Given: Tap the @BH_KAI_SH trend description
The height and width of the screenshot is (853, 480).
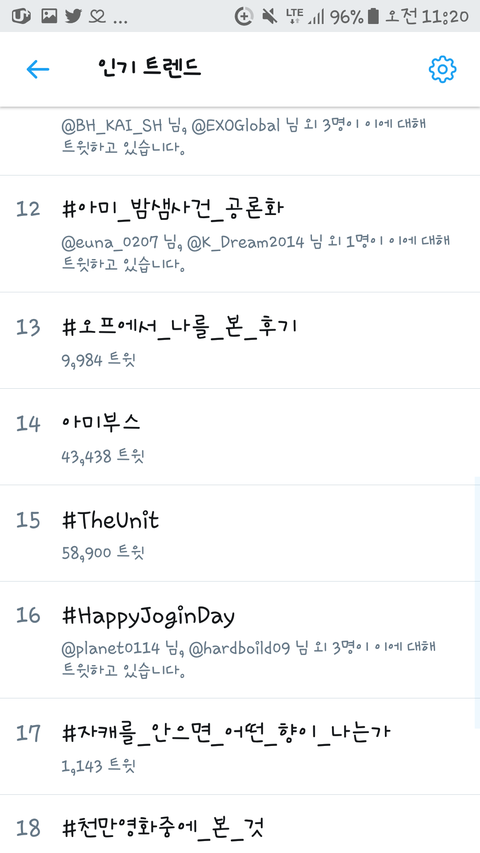Looking at the screenshot, I should pyautogui.click(x=244, y=135).
